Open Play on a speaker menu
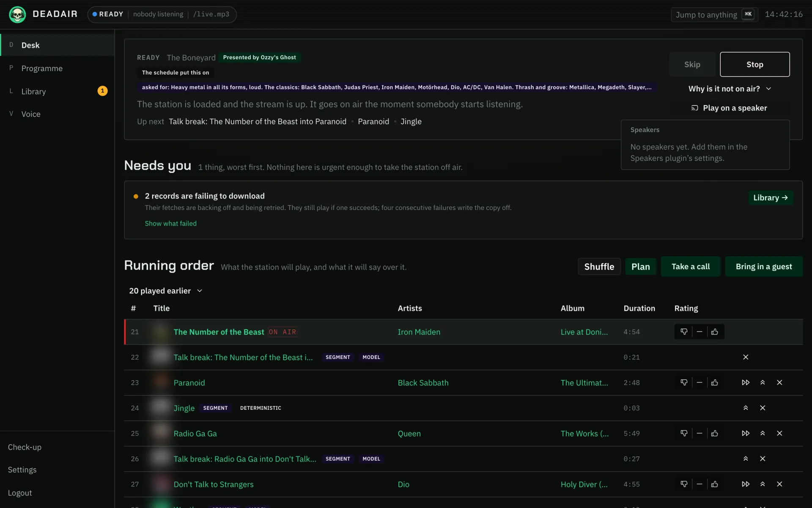The height and width of the screenshot is (508, 812). tap(729, 108)
